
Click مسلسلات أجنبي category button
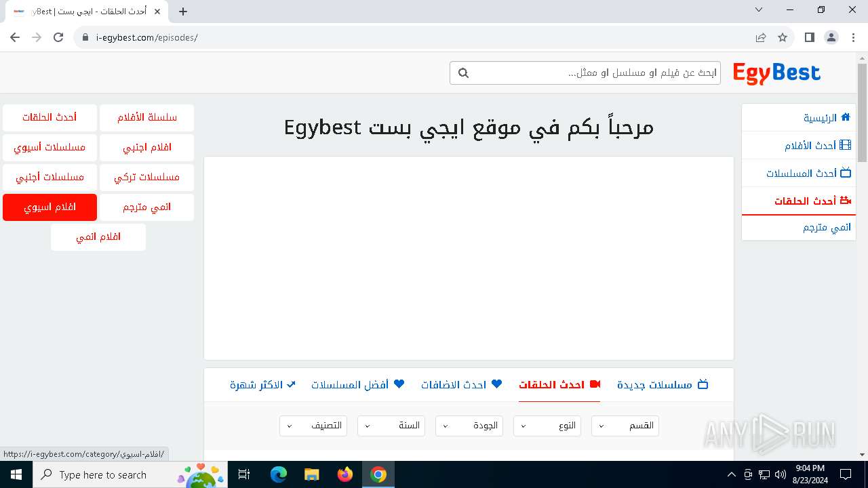click(50, 178)
